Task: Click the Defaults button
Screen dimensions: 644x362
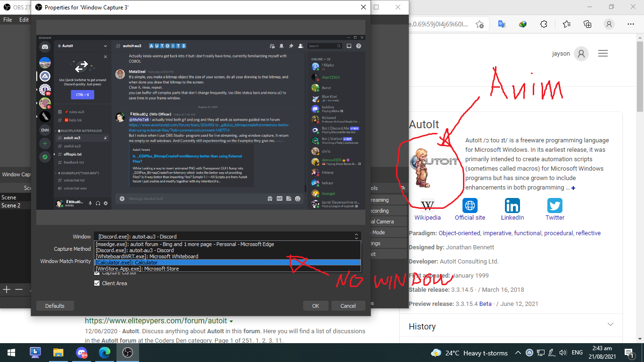Action: 55,306
